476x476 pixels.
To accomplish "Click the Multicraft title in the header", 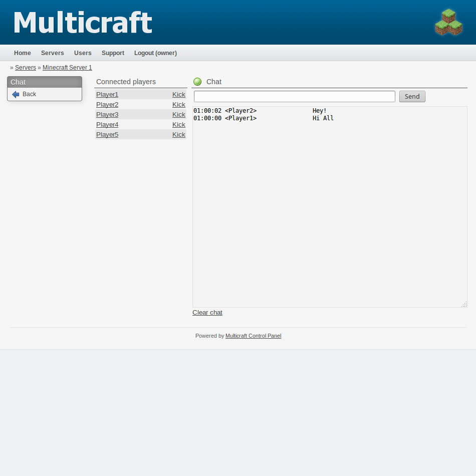I will pyautogui.click(x=83, y=22).
